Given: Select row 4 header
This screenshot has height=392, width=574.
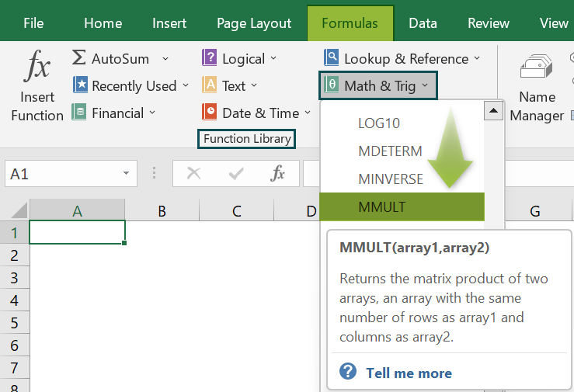Looking at the screenshot, I should point(14,300).
